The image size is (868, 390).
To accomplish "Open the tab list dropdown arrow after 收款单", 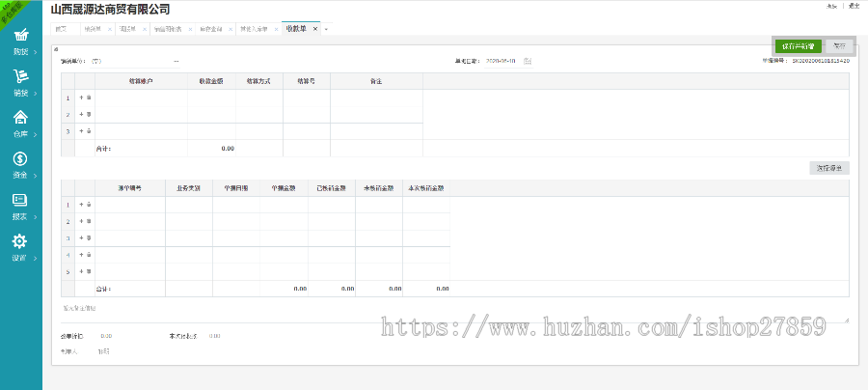I will click(x=326, y=29).
